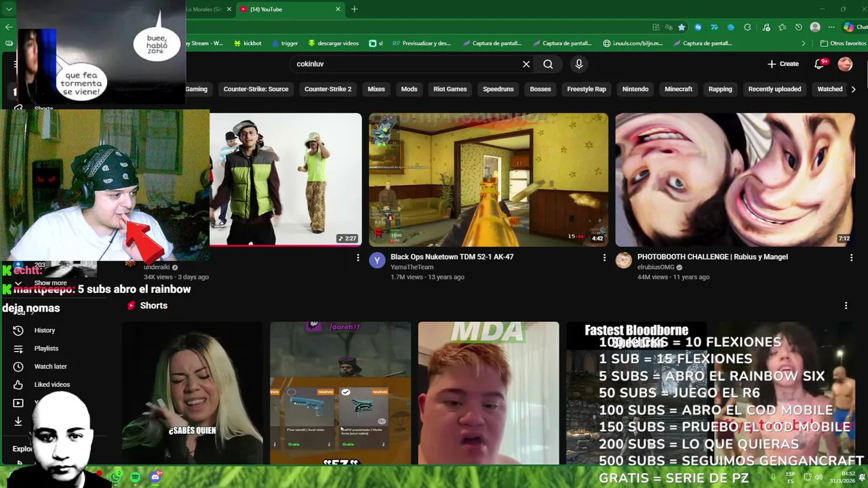Image resolution: width=868 pixels, height=488 pixels.
Task: Select the Minecraft chip
Action: coord(678,89)
